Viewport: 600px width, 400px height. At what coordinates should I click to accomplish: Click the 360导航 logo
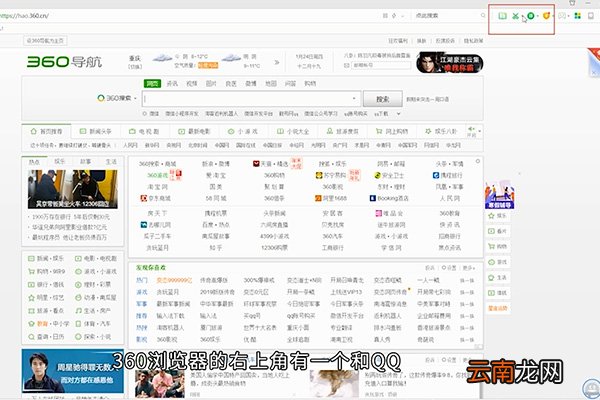(x=64, y=61)
